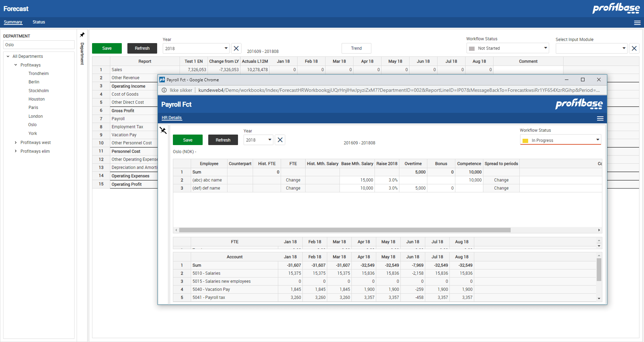Unpin the Payroll Fct filter panel
This screenshot has height=342, width=644.
(163, 130)
